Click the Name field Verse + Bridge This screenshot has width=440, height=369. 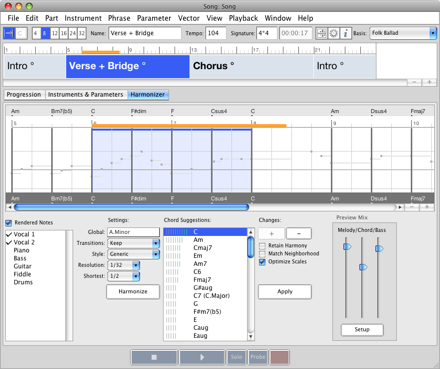click(145, 33)
